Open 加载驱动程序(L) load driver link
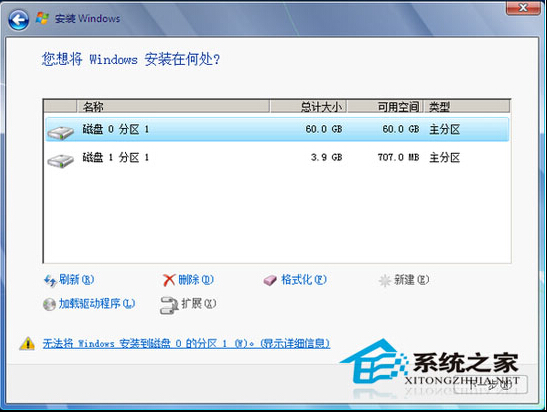548x412 pixels. [x=97, y=303]
